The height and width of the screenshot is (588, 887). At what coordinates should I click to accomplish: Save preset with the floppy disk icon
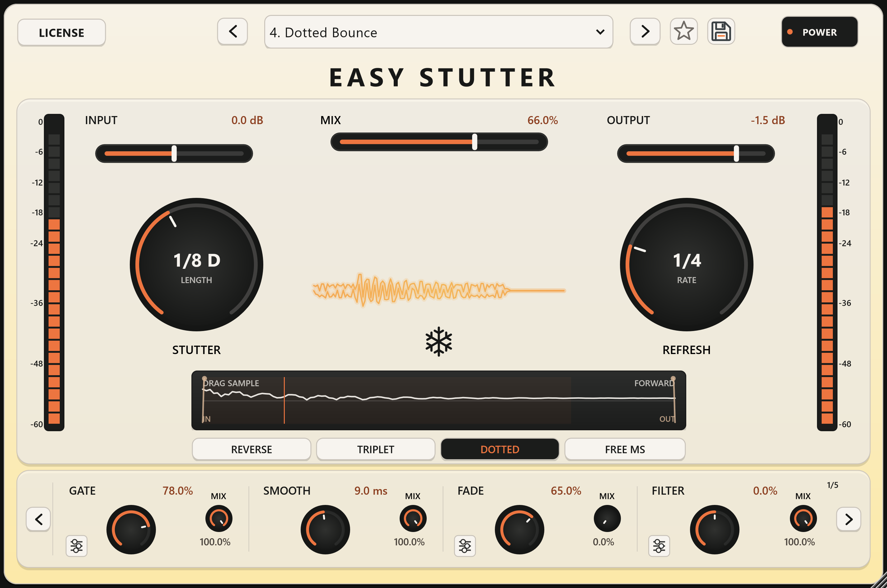point(721,31)
